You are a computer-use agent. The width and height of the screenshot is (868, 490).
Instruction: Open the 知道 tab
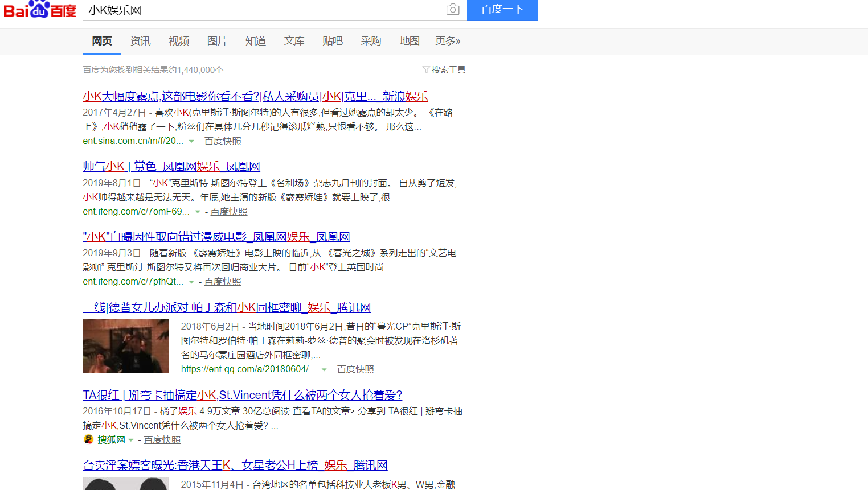[256, 41]
